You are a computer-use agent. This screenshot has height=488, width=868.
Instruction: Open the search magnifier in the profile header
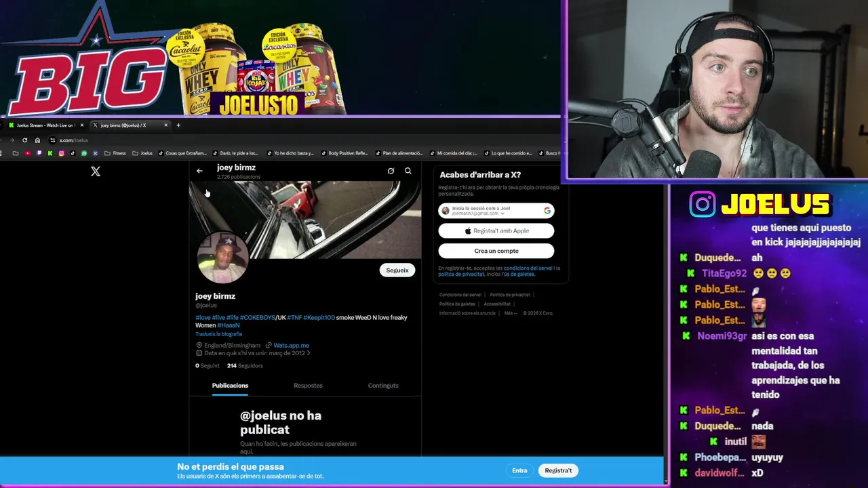point(408,171)
